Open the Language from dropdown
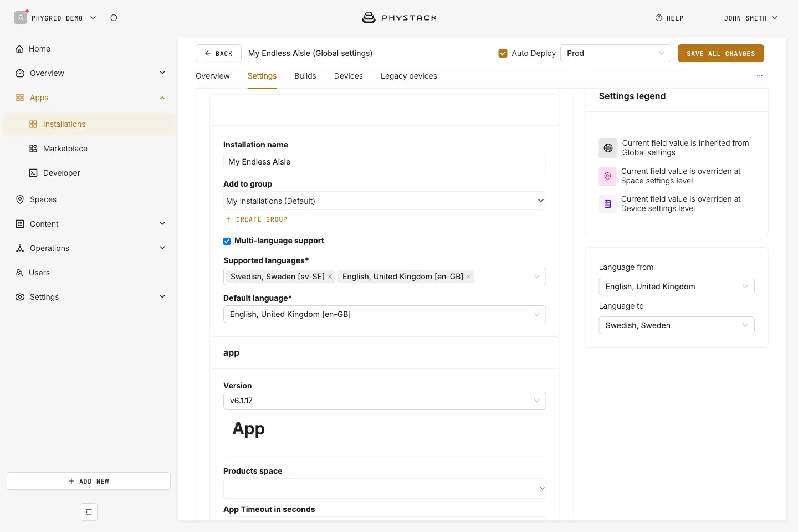This screenshot has height=532, width=798. 677,287
